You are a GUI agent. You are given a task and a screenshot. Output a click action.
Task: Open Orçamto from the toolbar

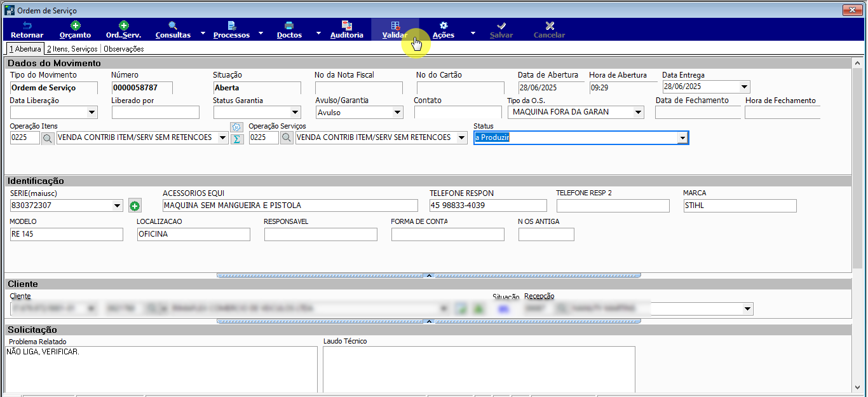click(75, 30)
